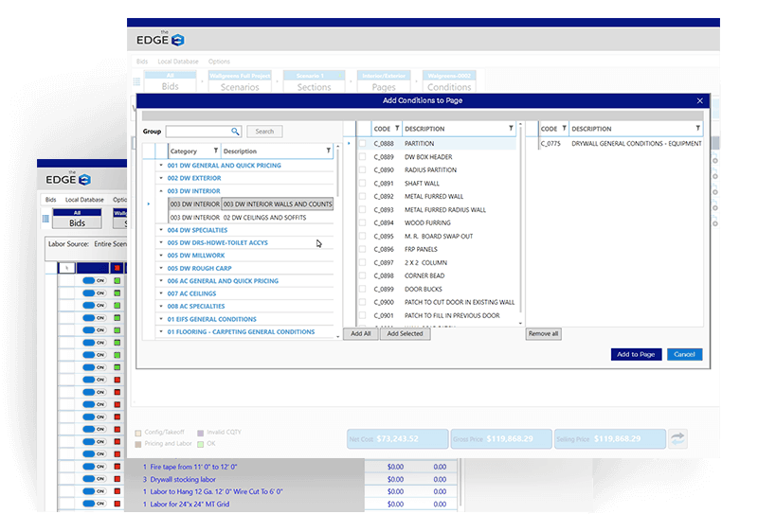The height and width of the screenshot is (532, 758).
Task: Filter CODE column in selected conditions list
Action: tap(564, 129)
